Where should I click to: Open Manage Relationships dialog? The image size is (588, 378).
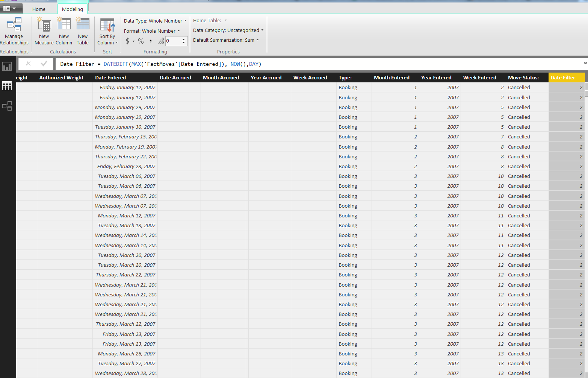pos(14,31)
